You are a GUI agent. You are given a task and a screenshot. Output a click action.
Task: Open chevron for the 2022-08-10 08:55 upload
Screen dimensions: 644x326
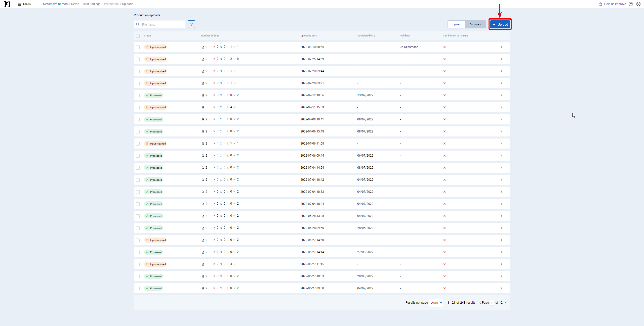click(501, 47)
